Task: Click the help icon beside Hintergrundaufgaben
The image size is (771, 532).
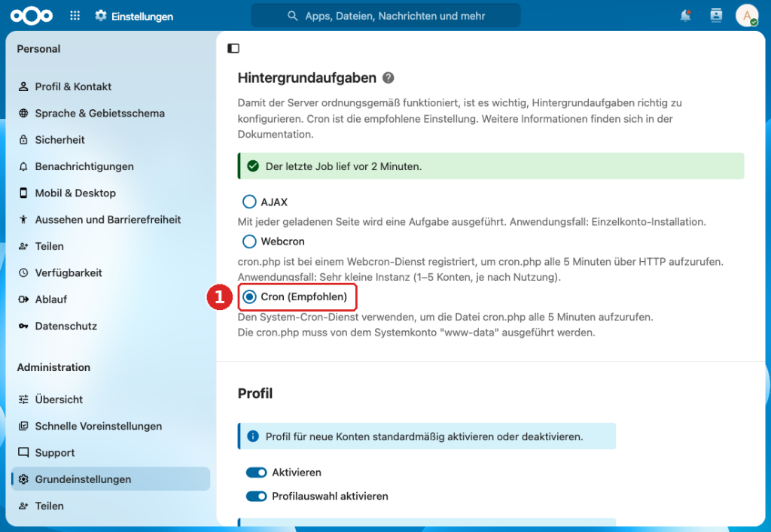Action: pos(389,78)
